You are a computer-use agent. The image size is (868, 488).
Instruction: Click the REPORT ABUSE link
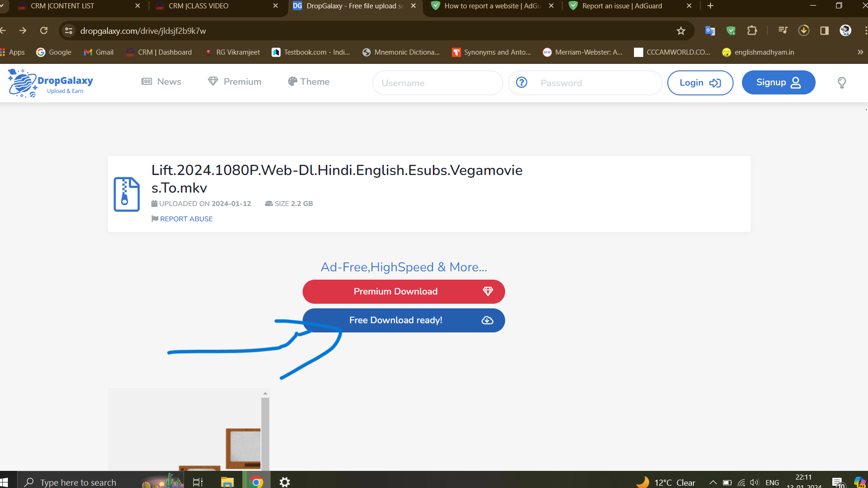(x=186, y=219)
